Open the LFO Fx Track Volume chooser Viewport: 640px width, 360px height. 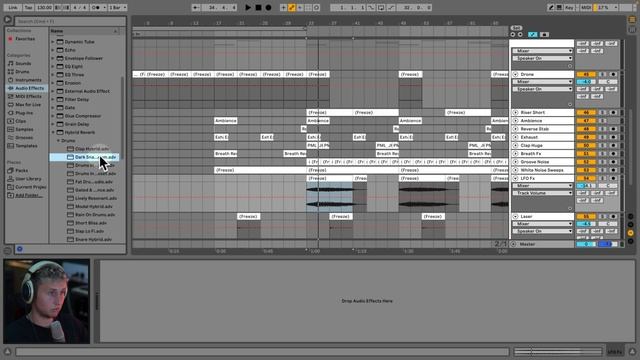coord(542,193)
